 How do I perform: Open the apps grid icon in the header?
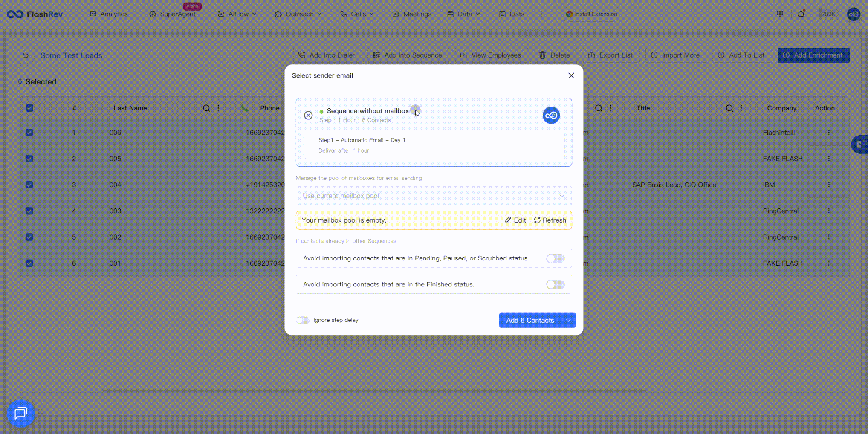point(780,14)
